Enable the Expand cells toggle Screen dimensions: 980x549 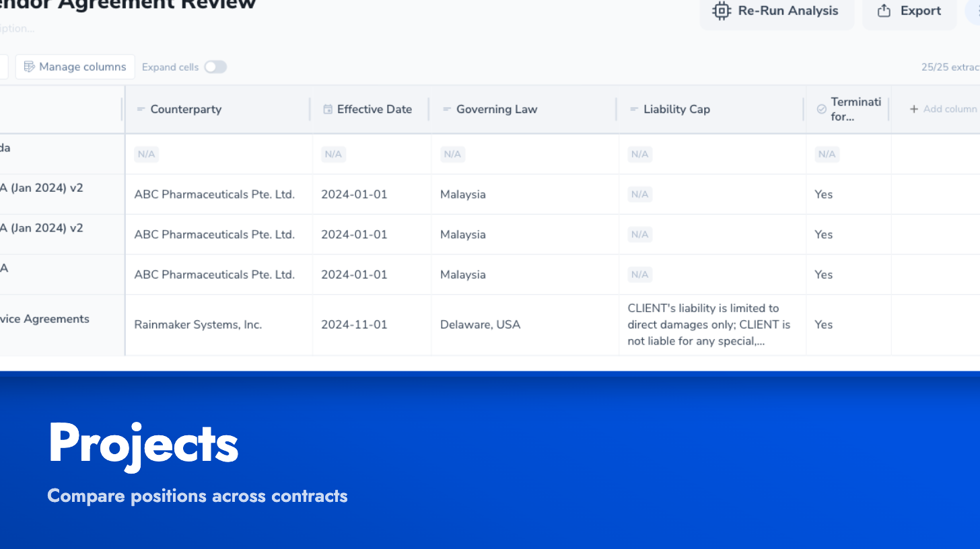215,67
